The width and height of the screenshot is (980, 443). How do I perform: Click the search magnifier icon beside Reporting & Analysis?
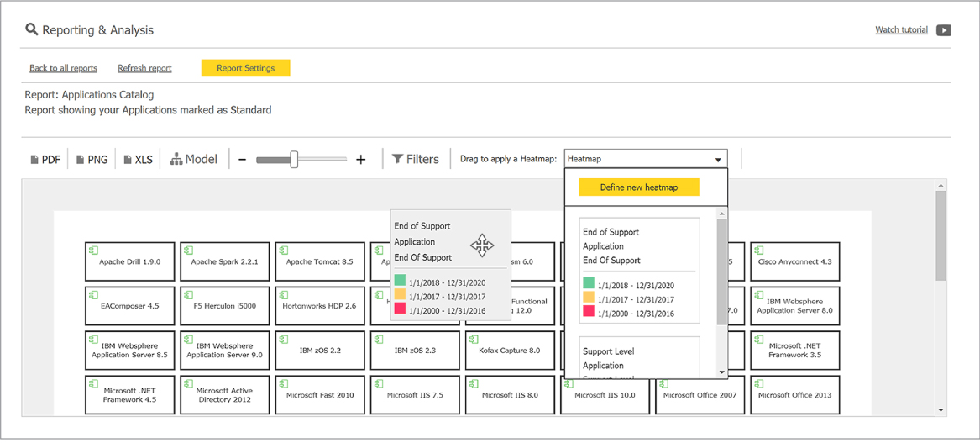coord(31,29)
